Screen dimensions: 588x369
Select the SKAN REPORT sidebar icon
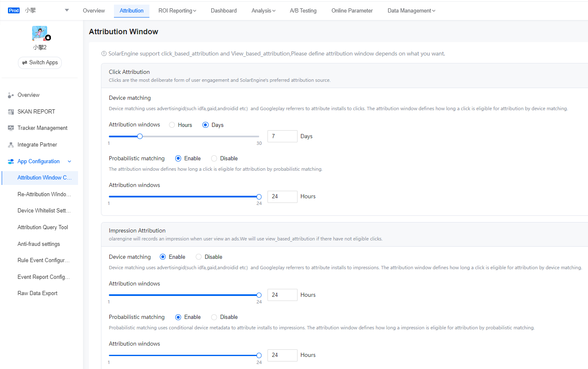pos(10,111)
